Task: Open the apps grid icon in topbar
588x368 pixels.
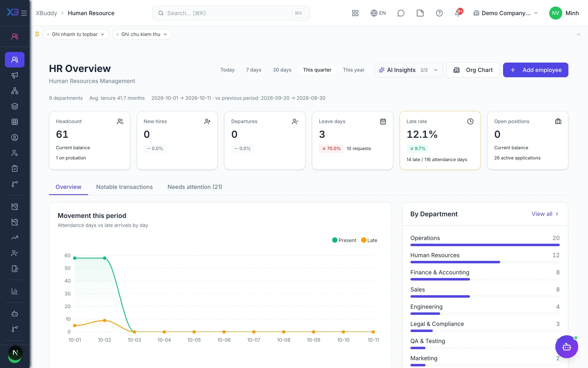Action: click(x=355, y=13)
